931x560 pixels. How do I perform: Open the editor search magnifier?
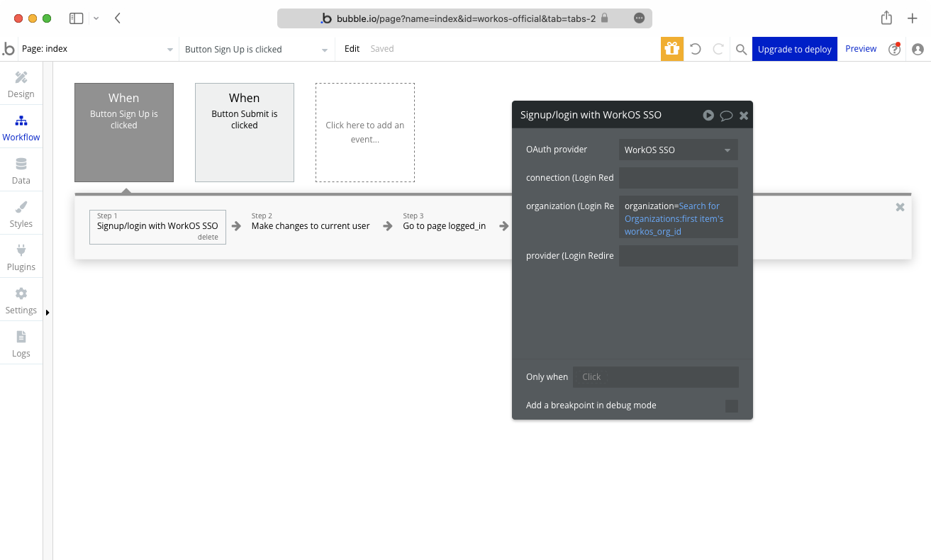(x=741, y=49)
